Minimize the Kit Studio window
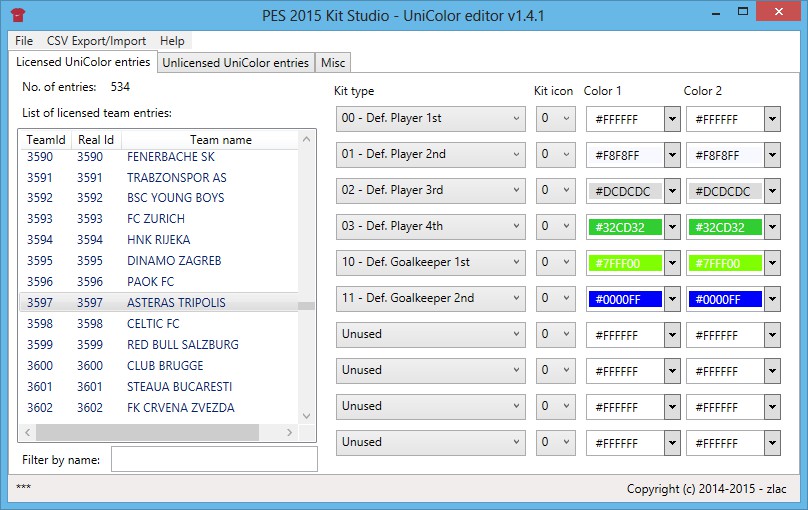 [x=716, y=13]
